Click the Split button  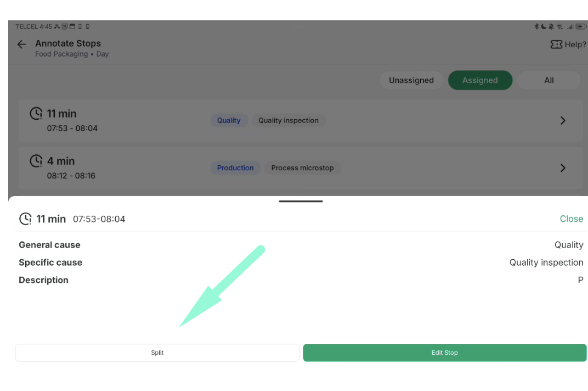pyautogui.click(x=157, y=353)
